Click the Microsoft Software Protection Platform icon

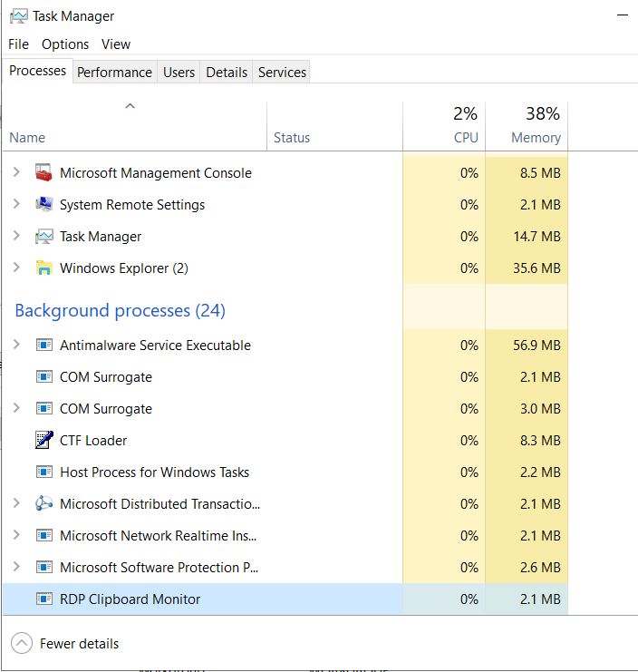(x=43, y=567)
